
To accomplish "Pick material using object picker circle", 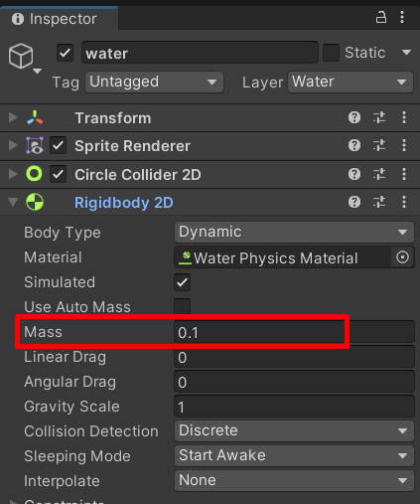I will (402, 257).
